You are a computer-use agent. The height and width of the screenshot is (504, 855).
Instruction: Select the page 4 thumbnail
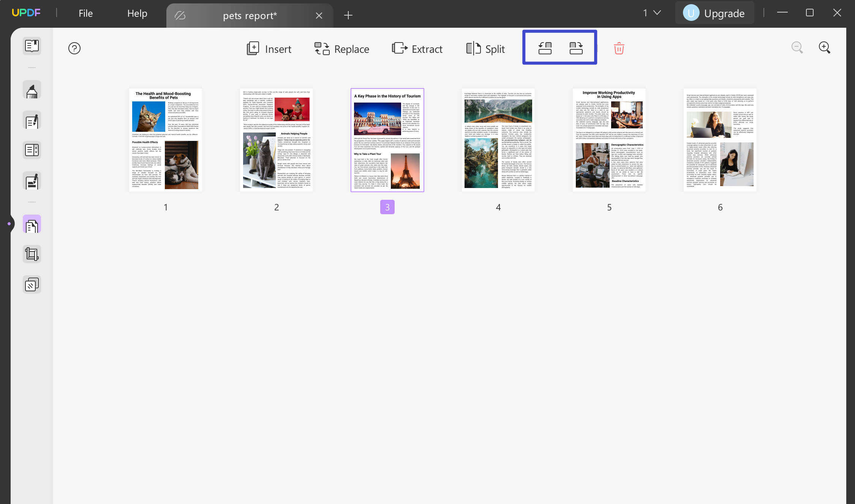coord(498,140)
